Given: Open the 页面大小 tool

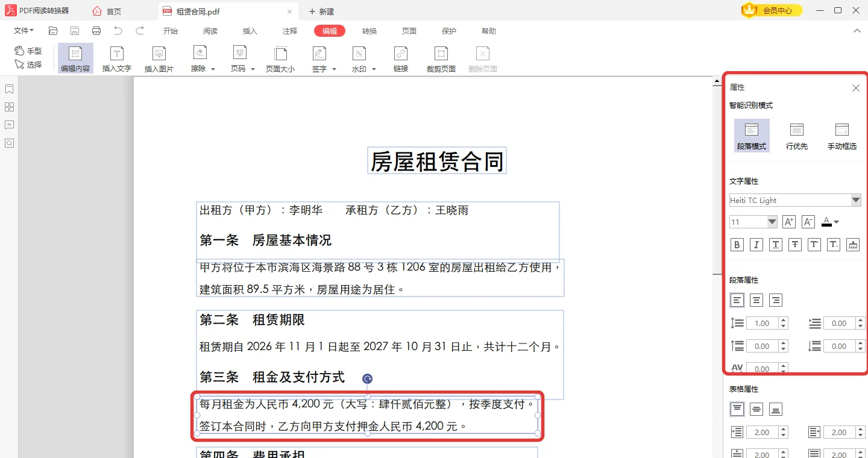Looking at the screenshot, I should coord(280,58).
